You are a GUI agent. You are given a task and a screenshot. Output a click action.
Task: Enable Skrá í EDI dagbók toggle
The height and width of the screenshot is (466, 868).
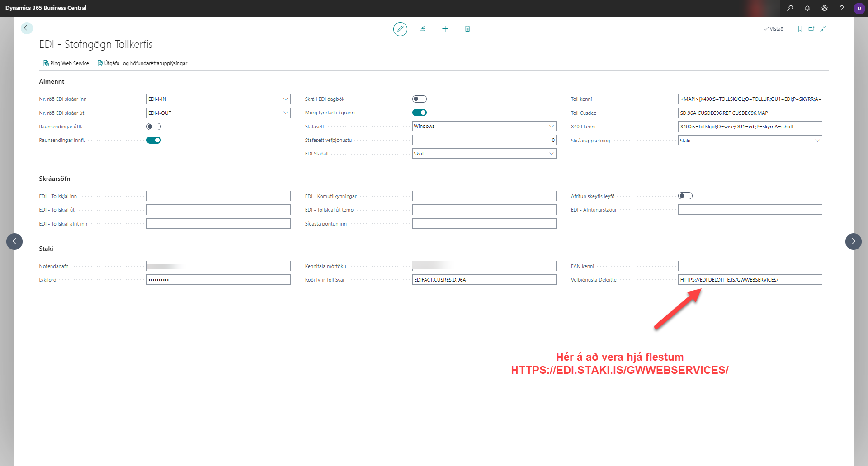pyautogui.click(x=420, y=99)
